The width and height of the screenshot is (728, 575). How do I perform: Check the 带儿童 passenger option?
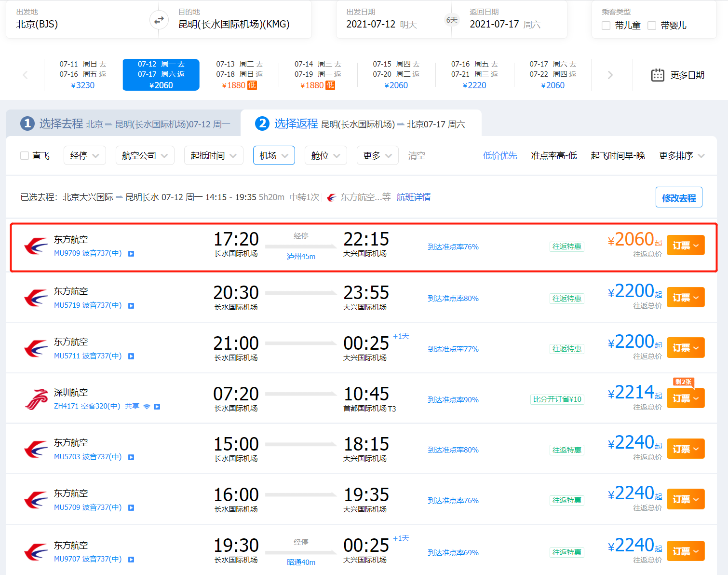(606, 26)
